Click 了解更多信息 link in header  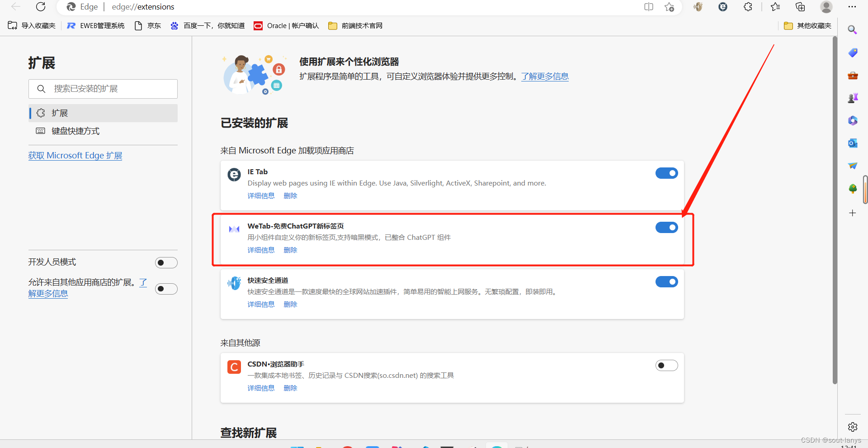click(545, 76)
